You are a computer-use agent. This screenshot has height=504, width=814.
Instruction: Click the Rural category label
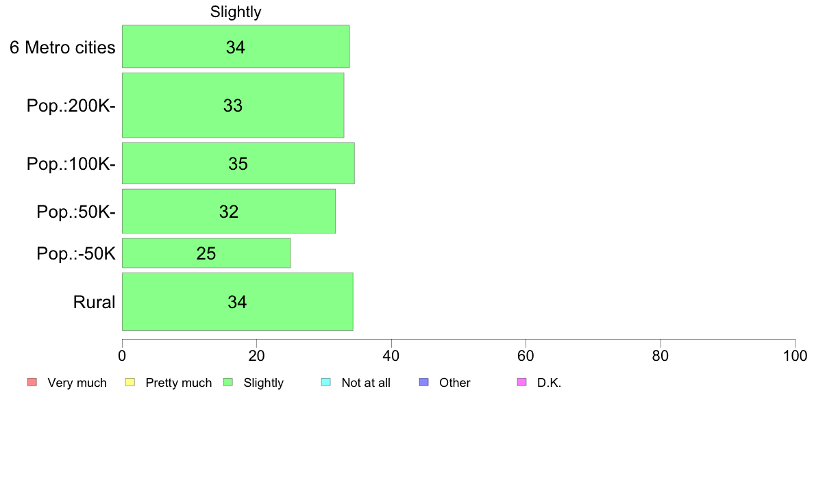click(94, 302)
